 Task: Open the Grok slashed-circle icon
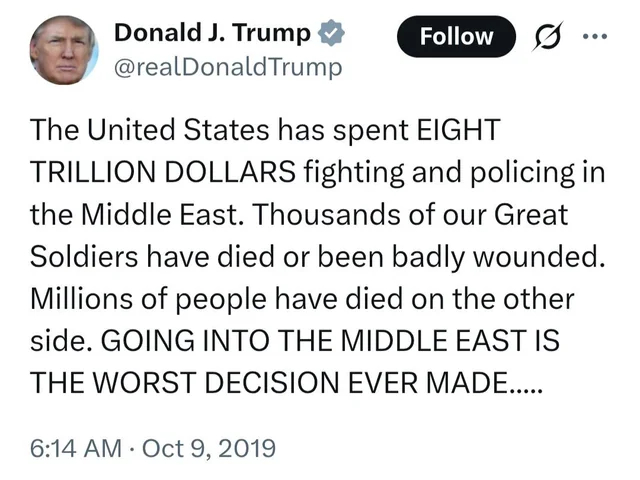(x=550, y=36)
